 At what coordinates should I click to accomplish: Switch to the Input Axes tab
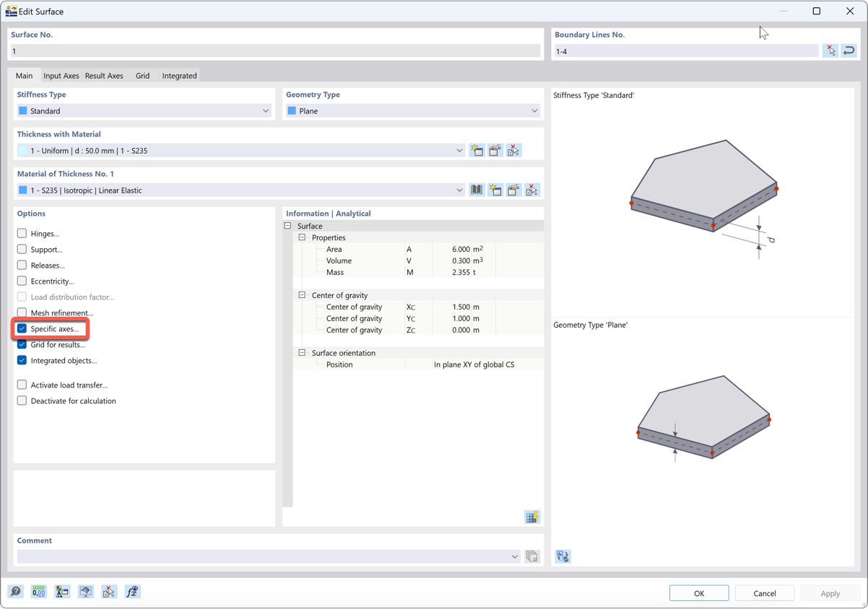pos(61,76)
